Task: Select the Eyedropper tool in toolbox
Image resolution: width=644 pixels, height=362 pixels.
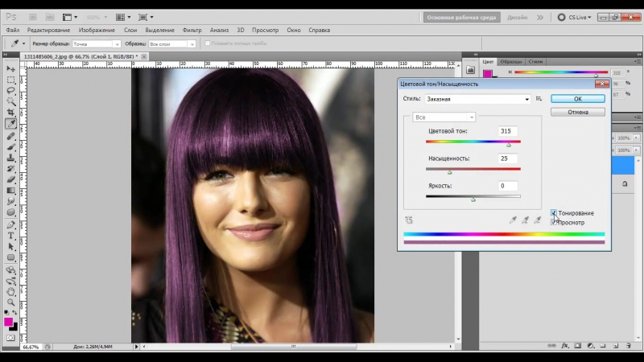Action: coord(11,125)
